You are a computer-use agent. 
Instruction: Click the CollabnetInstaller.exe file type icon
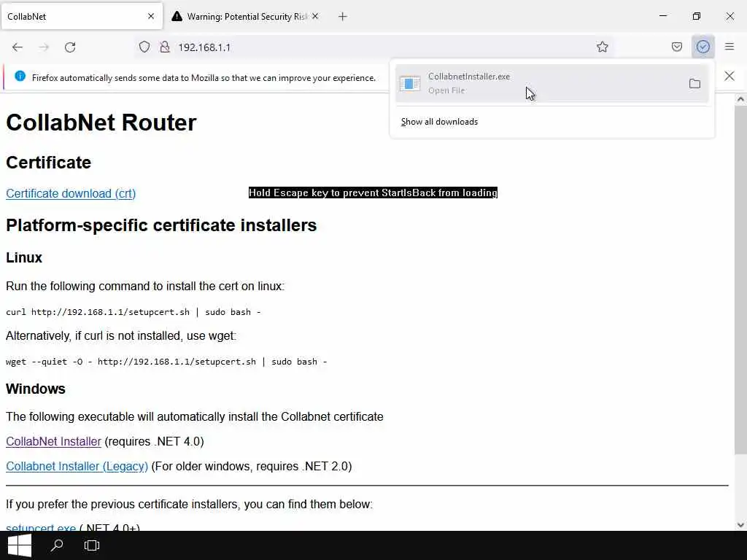[410, 84]
